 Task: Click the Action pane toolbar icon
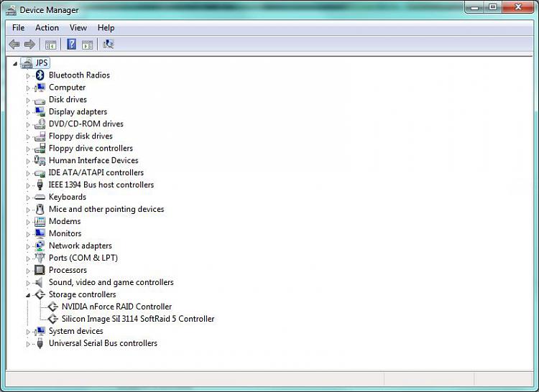(87, 45)
